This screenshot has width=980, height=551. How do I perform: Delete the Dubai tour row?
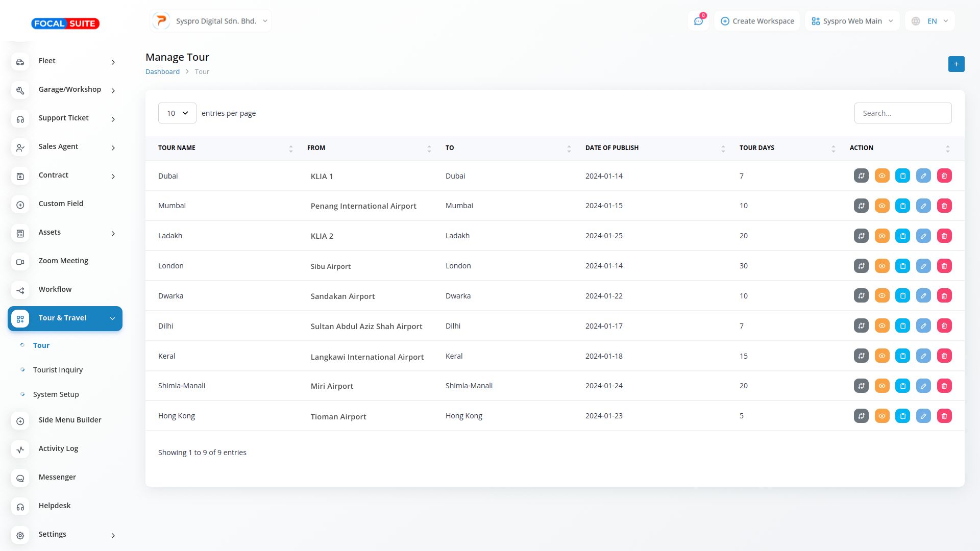[944, 176]
